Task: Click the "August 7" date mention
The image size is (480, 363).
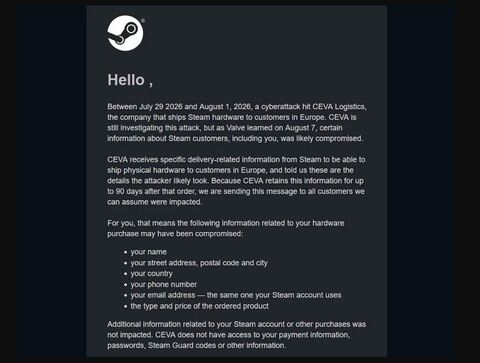Action: coord(299,128)
